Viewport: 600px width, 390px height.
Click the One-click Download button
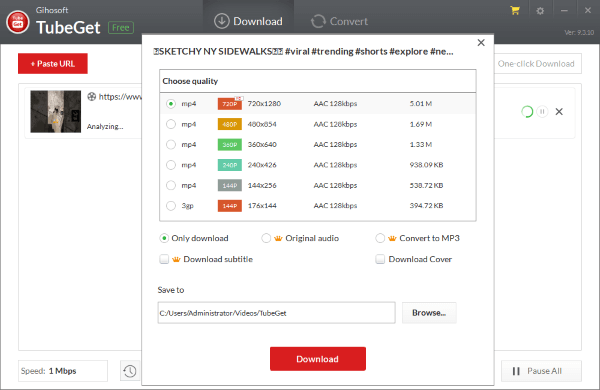(536, 64)
